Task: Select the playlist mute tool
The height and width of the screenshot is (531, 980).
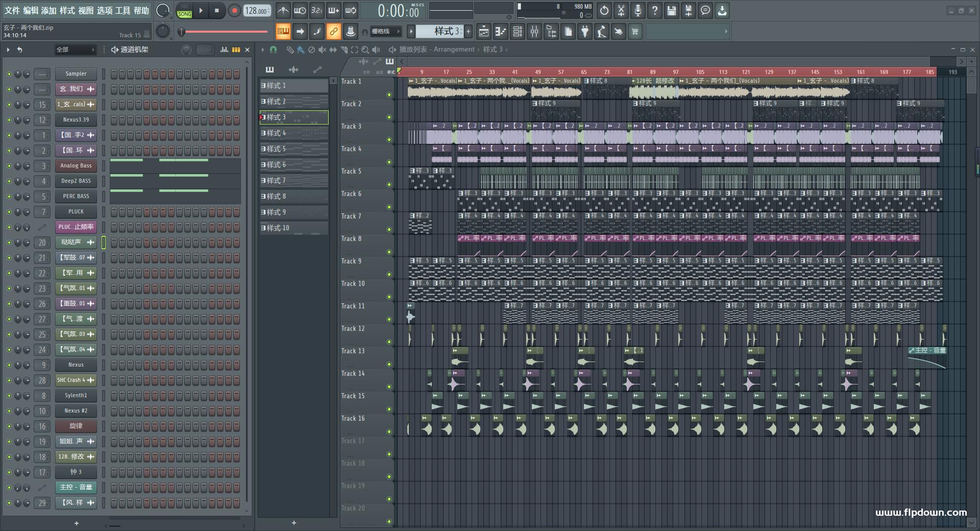Action: tap(322, 50)
